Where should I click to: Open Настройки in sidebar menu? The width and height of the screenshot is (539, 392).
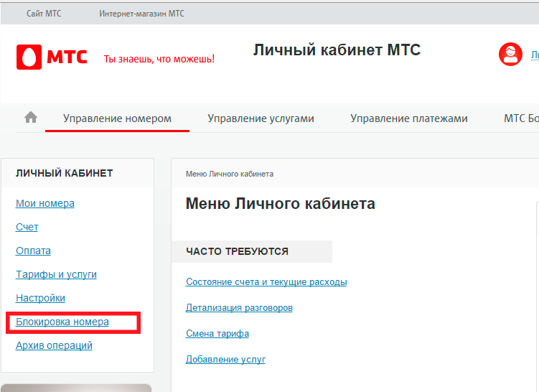coord(40,298)
